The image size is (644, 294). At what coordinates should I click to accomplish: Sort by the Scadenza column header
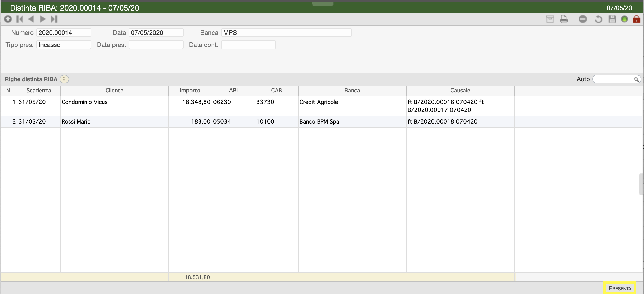point(39,91)
